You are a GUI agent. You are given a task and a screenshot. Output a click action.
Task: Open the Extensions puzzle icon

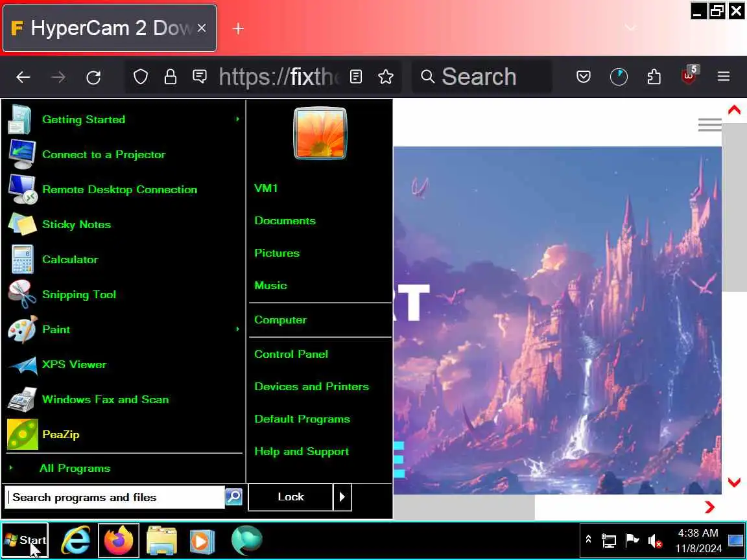click(654, 76)
